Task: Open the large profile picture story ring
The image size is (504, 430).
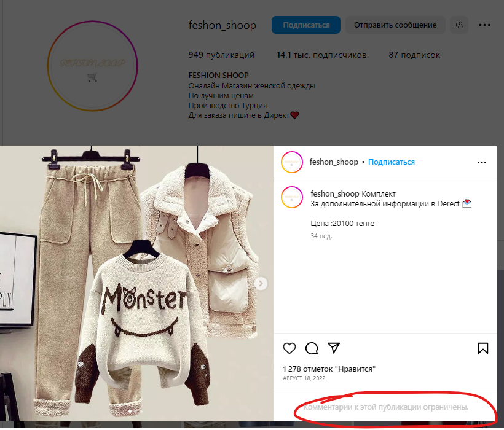Action: [93, 66]
